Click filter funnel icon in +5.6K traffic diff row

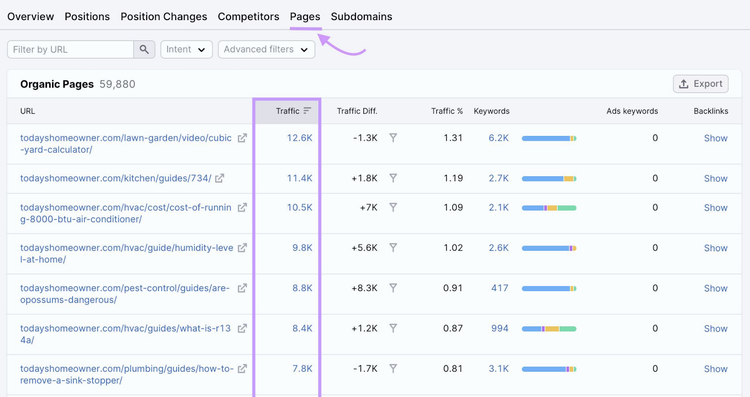(x=393, y=248)
